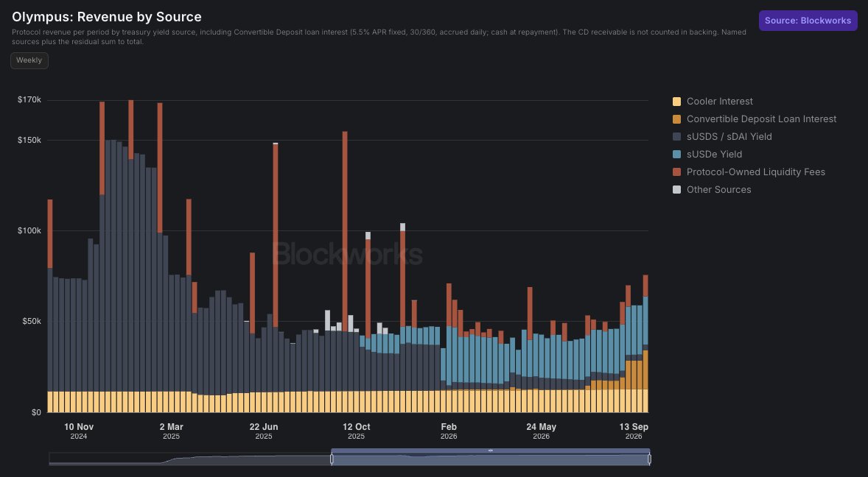Click the Convertible Deposit Loan Interest swatch
The height and width of the screenshot is (477, 868).
pyautogui.click(x=676, y=119)
